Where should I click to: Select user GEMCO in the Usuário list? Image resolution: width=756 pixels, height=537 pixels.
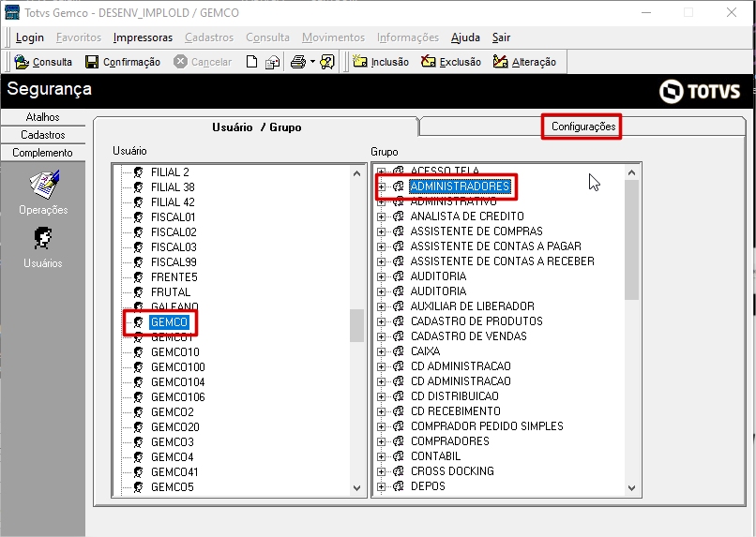(169, 321)
